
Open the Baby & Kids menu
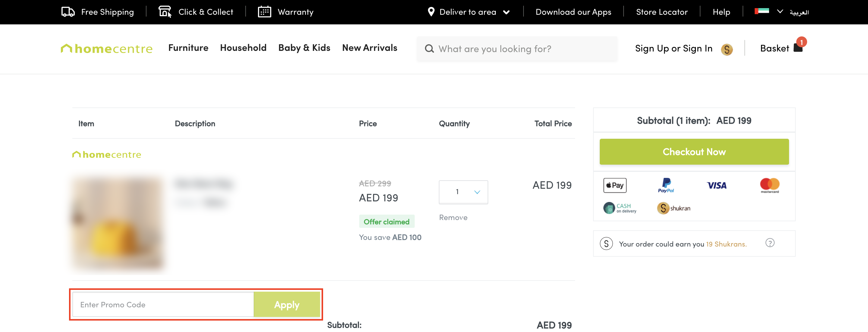point(304,48)
